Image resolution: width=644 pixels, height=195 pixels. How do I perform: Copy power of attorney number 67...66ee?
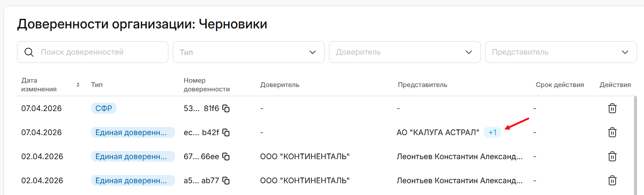(x=226, y=157)
